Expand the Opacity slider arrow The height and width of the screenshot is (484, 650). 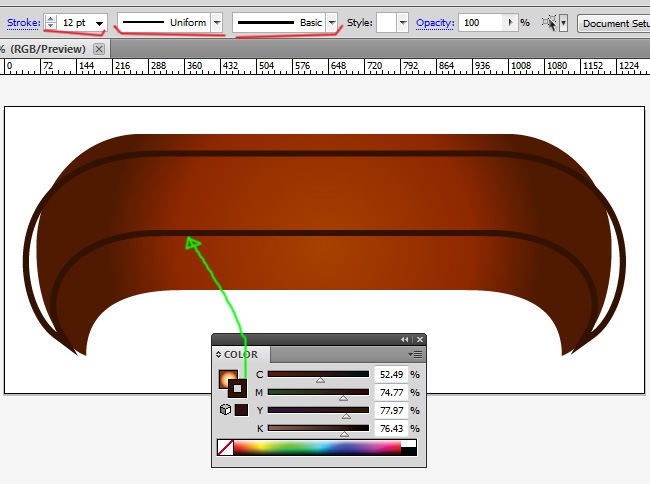[x=512, y=22]
